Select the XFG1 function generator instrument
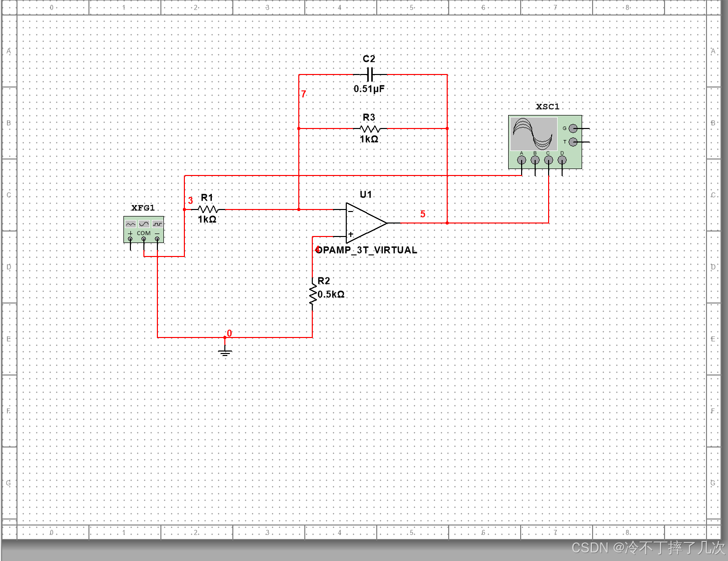 (144, 229)
